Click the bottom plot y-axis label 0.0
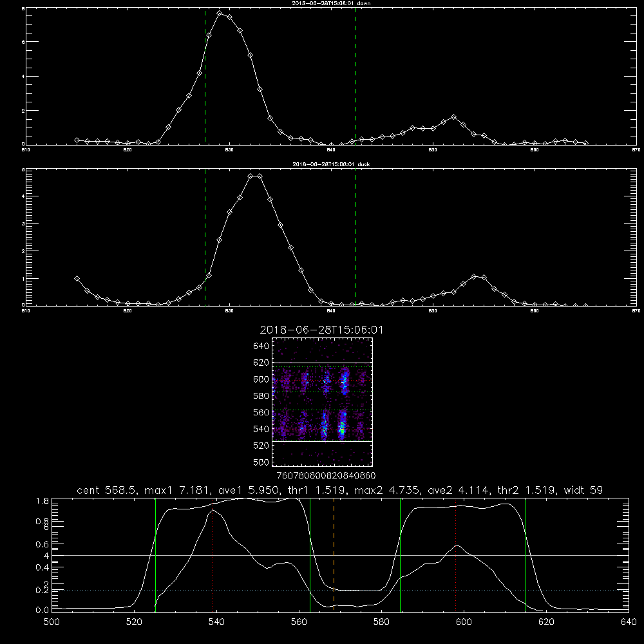The image size is (644, 644). click(42, 611)
